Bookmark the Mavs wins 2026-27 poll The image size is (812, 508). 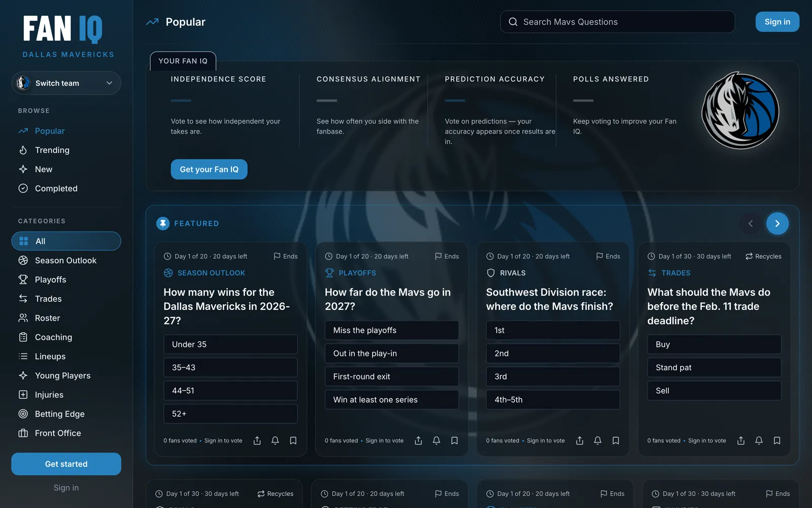click(x=293, y=440)
